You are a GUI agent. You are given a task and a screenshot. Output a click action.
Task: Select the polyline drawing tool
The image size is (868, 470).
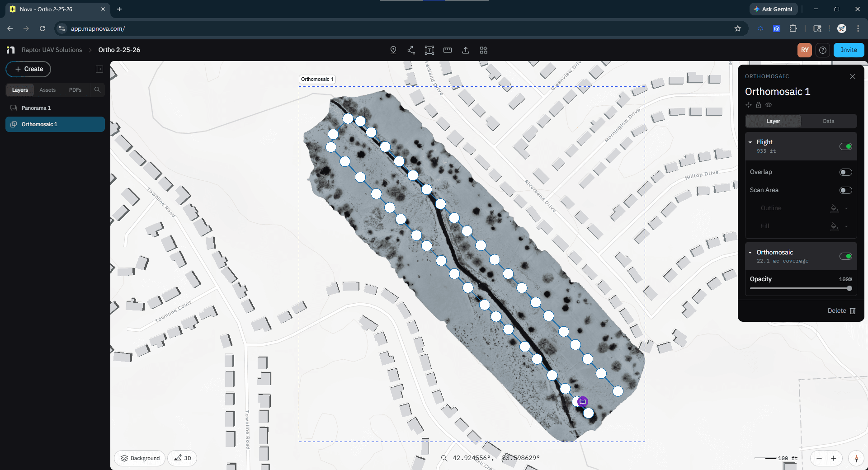(x=411, y=50)
